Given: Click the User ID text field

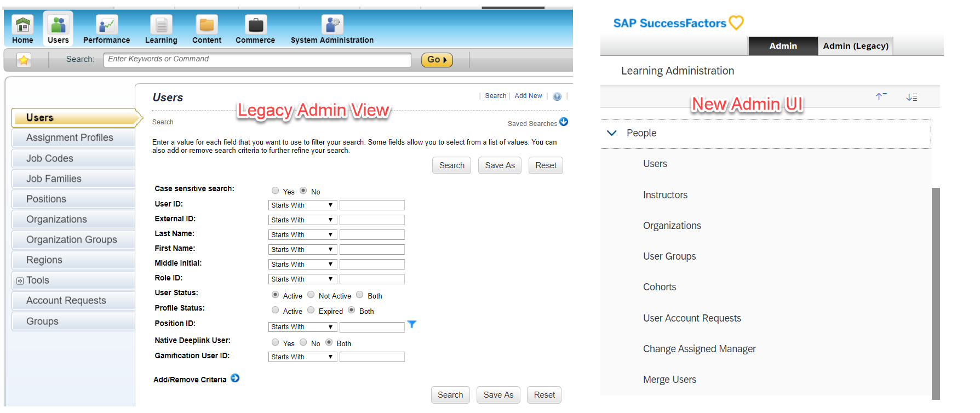Looking at the screenshot, I should tap(372, 205).
